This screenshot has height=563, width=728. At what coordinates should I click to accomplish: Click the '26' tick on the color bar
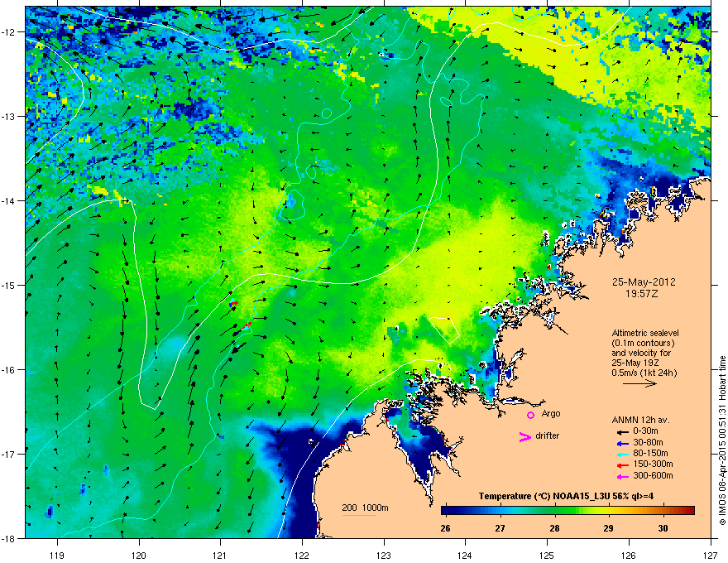tap(445, 528)
